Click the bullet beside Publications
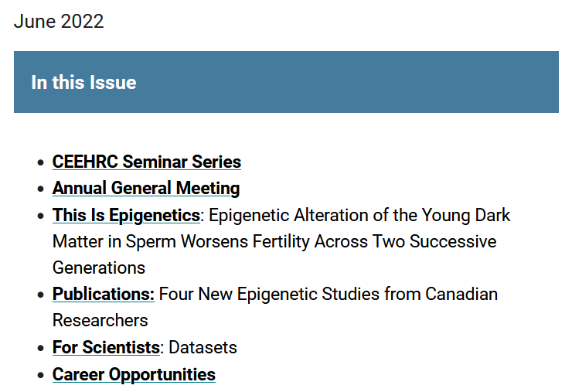The height and width of the screenshot is (392, 572). point(40,295)
